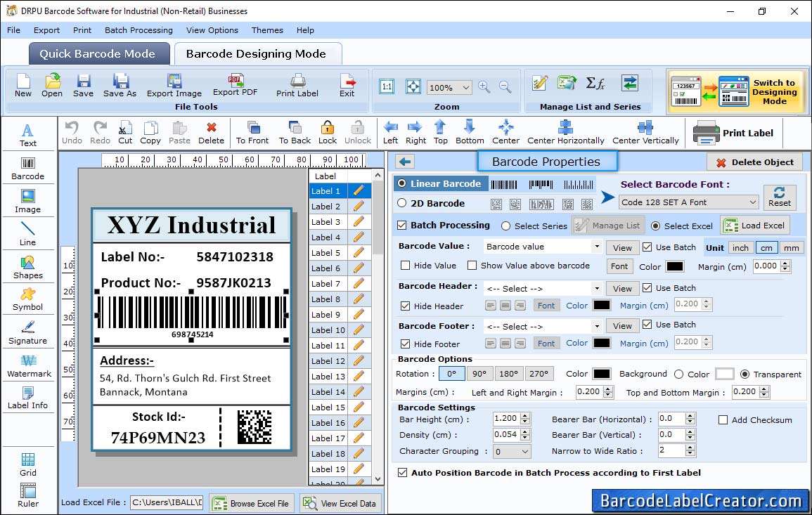The width and height of the screenshot is (812, 515).
Task: Cut the selected object
Action: point(125,133)
